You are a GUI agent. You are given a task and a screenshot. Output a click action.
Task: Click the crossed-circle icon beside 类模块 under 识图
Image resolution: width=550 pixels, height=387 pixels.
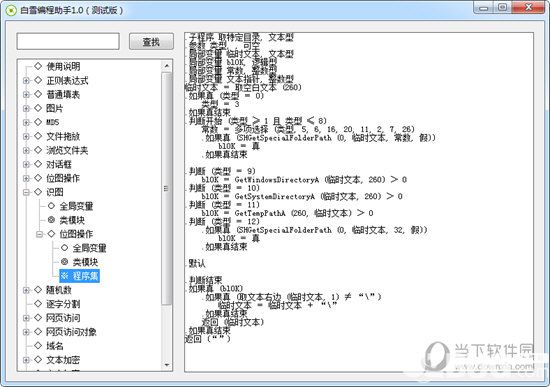[51, 220]
